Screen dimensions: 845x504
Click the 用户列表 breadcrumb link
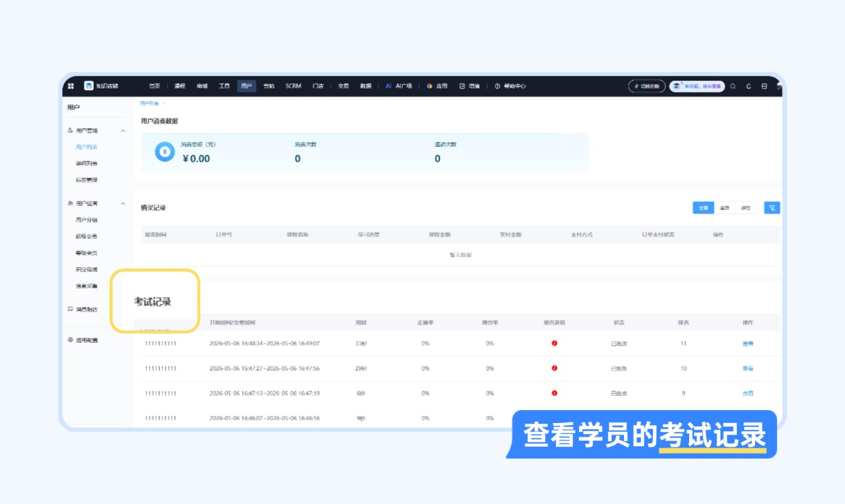point(150,103)
